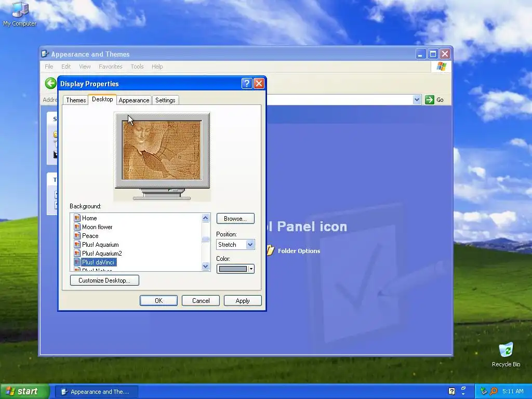Click the background list scrollbar thumb
The width and height of the screenshot is (532, 399).
(x=205, y=239)
